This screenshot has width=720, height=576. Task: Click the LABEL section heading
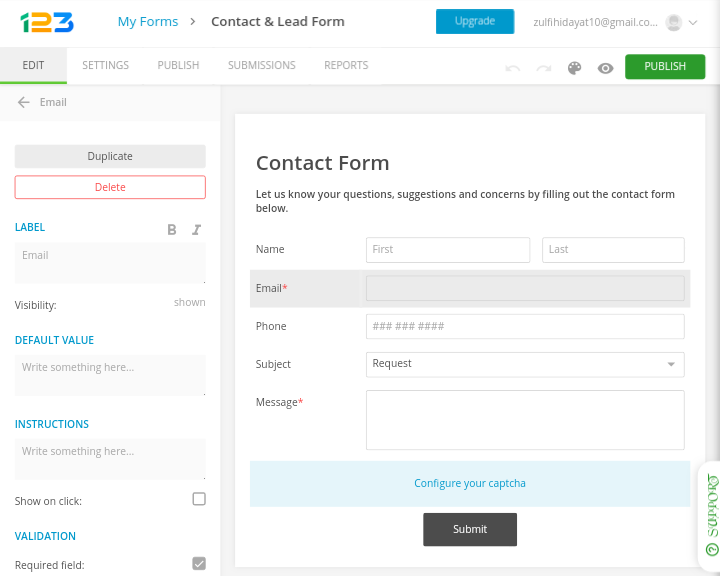(30, 227)
